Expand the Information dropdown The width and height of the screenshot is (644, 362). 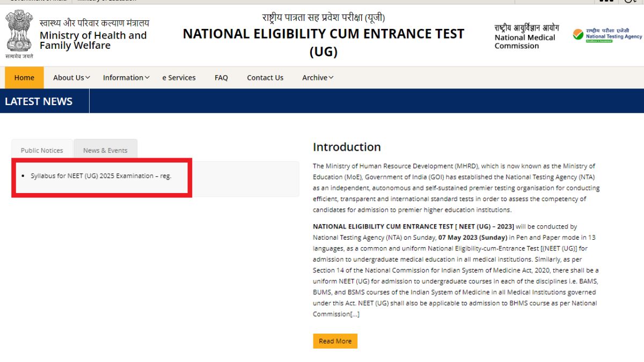[125, 77]
